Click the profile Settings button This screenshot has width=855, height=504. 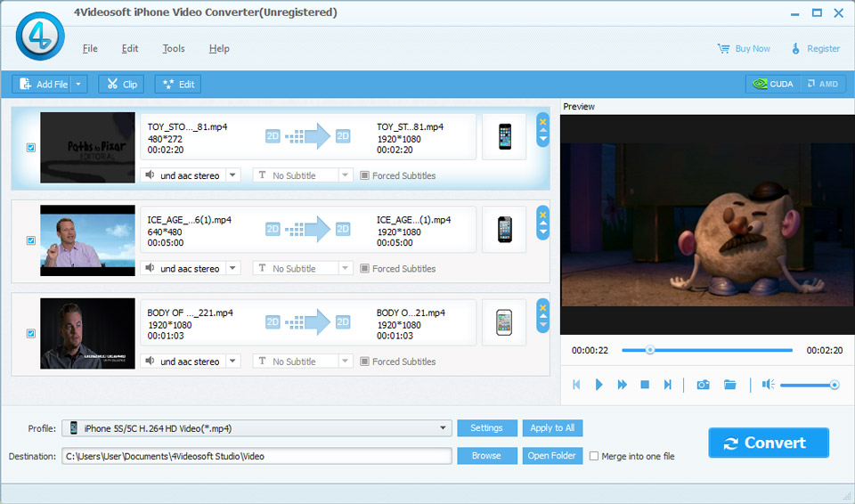tap(487, 427)
